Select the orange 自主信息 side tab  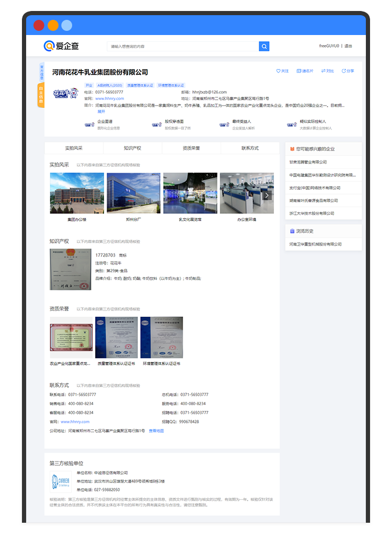pos(41,95)
